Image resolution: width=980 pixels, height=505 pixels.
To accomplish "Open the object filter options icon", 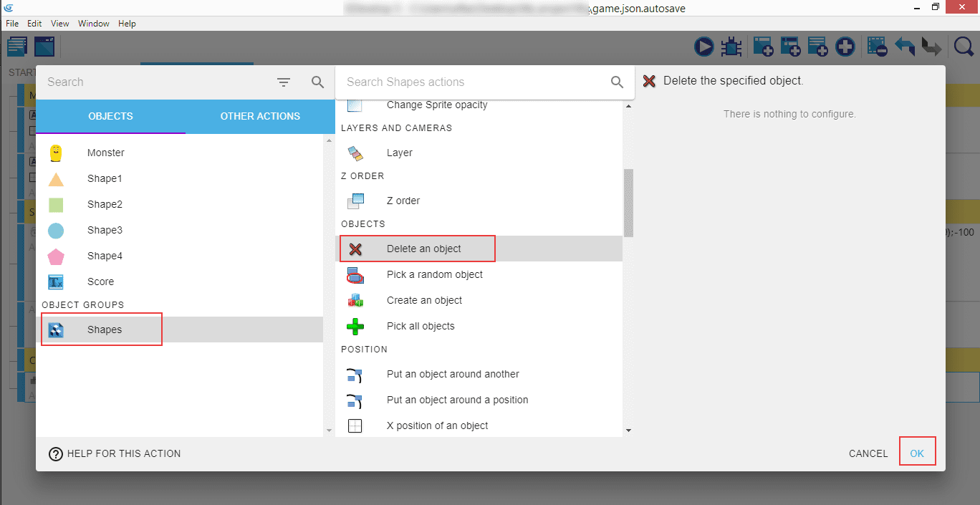I will tap(284, 82).
